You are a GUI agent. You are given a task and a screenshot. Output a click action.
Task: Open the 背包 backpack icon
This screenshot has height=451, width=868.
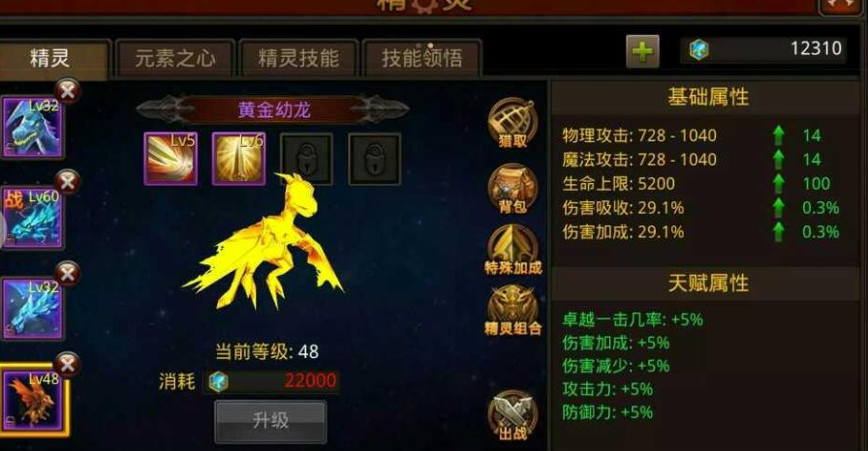pos(512,189)
